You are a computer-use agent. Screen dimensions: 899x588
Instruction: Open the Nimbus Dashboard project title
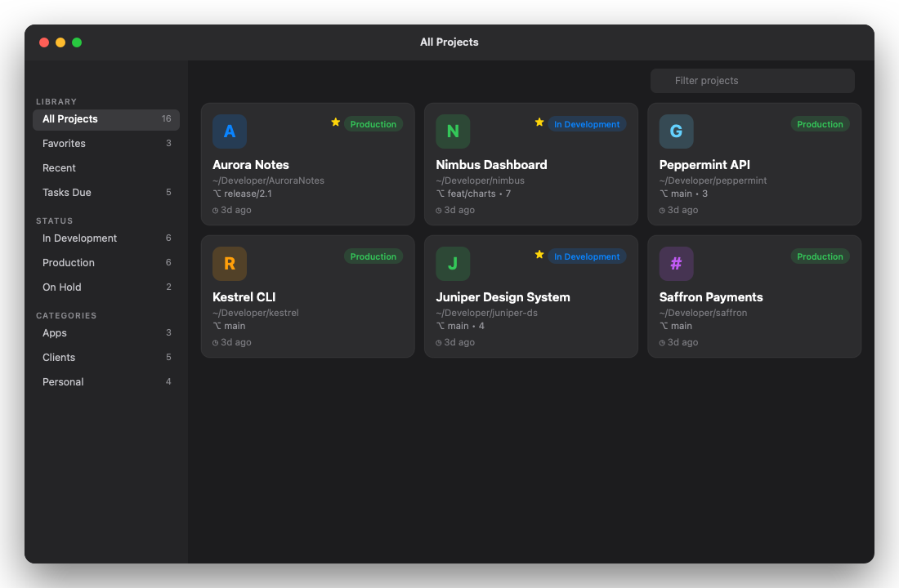pos(491,165)
